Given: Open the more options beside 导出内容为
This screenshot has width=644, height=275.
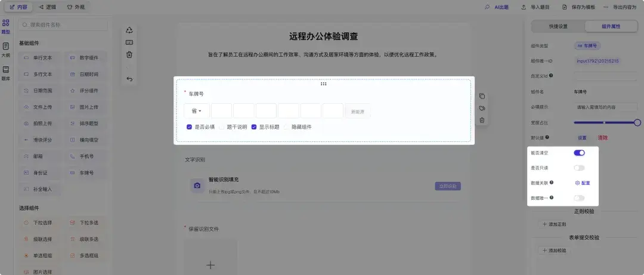Looking at the screenshot, I should coord(606,7).
